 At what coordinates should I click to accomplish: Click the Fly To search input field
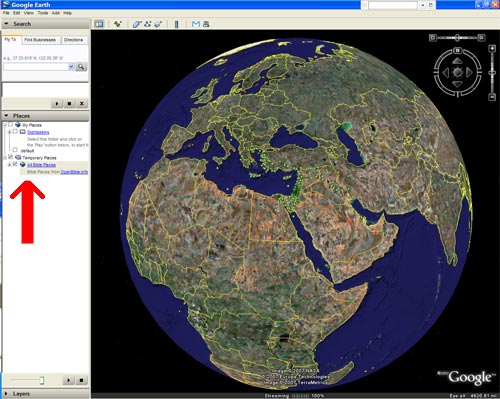click(x=36, y=67)
